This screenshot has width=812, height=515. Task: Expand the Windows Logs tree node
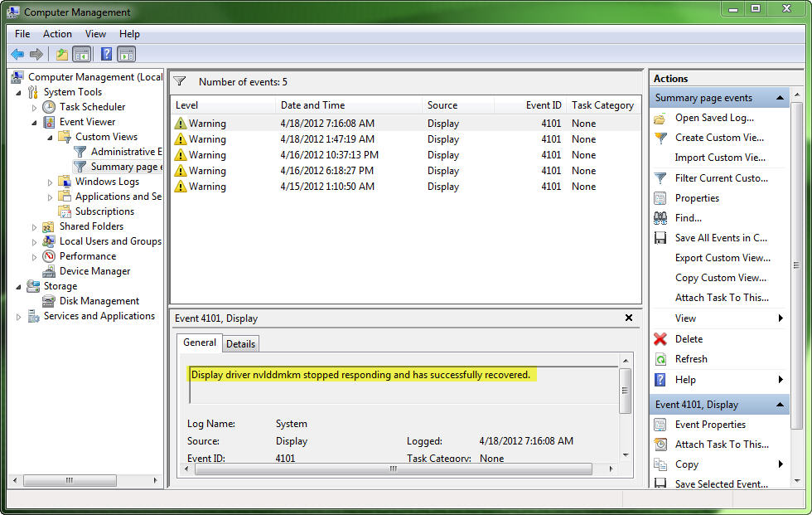51,182
